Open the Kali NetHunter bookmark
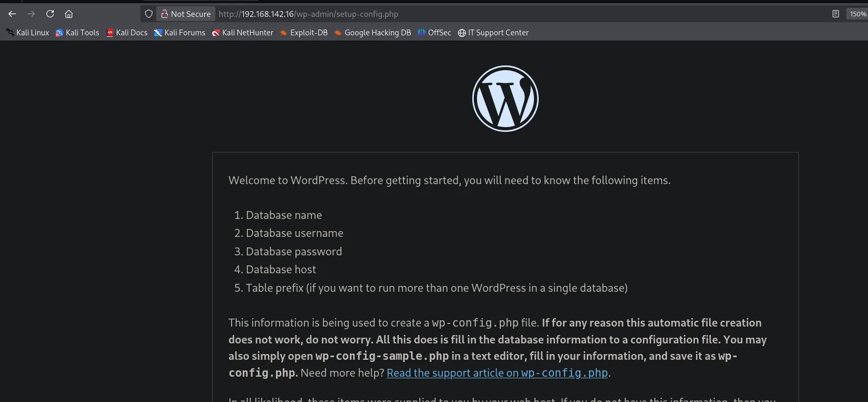Image resolution: width=868 pixels, height=402 pixels. [x=243, y=33]
